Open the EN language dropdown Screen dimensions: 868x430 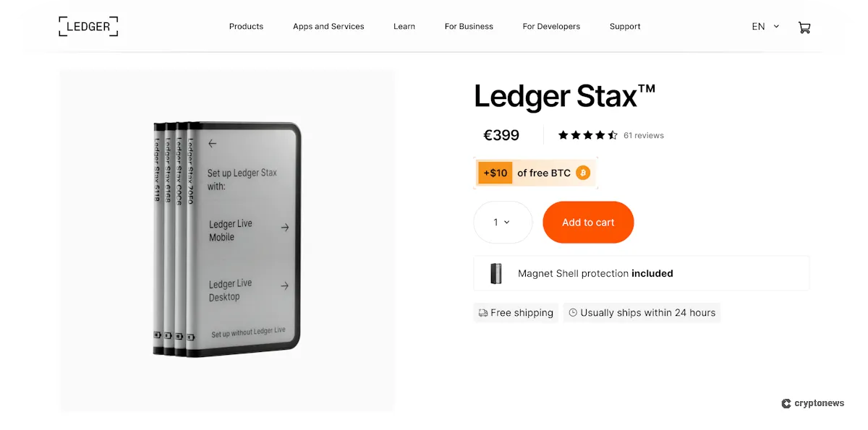click(765, 26)
